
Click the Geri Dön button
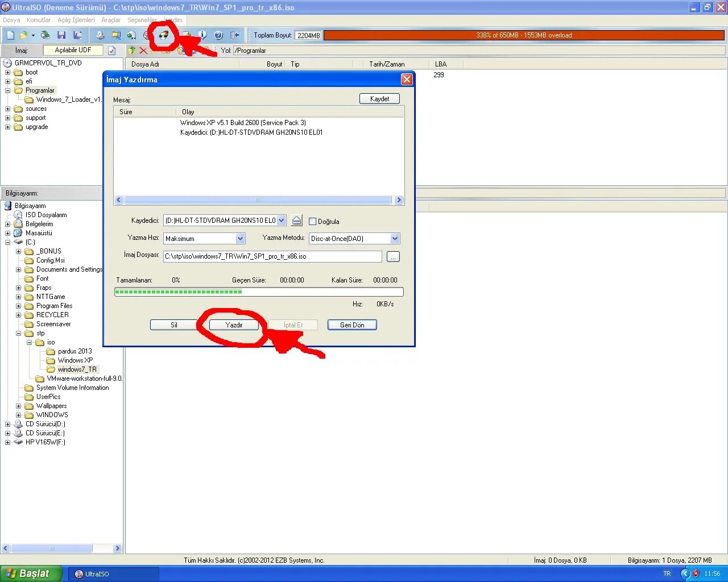352,325
